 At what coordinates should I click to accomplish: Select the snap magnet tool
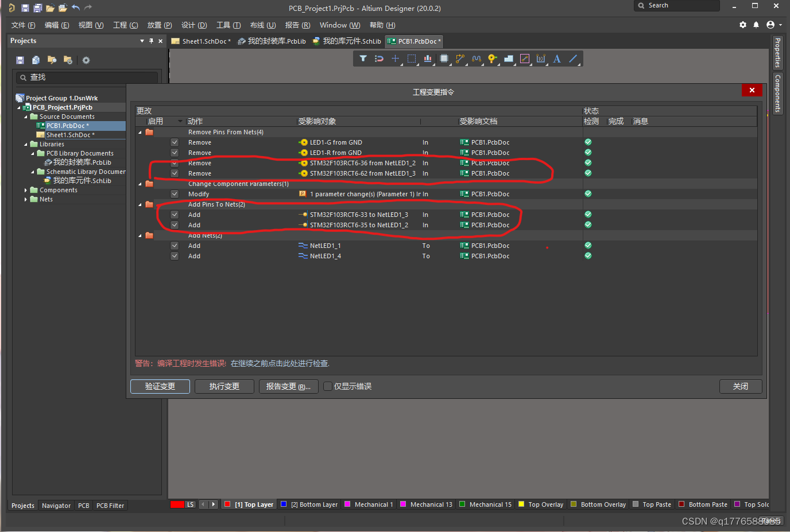pyautogui.click(x=379, y=59)
